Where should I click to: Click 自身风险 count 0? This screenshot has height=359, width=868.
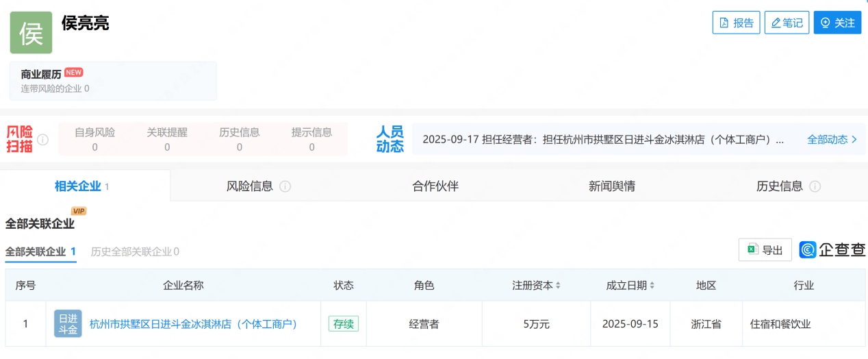tap(94, 147)
